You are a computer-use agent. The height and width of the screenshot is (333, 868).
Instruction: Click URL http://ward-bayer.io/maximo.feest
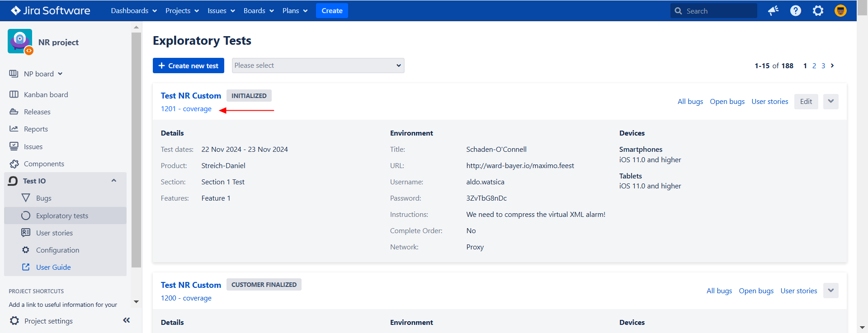coord(520,165)
